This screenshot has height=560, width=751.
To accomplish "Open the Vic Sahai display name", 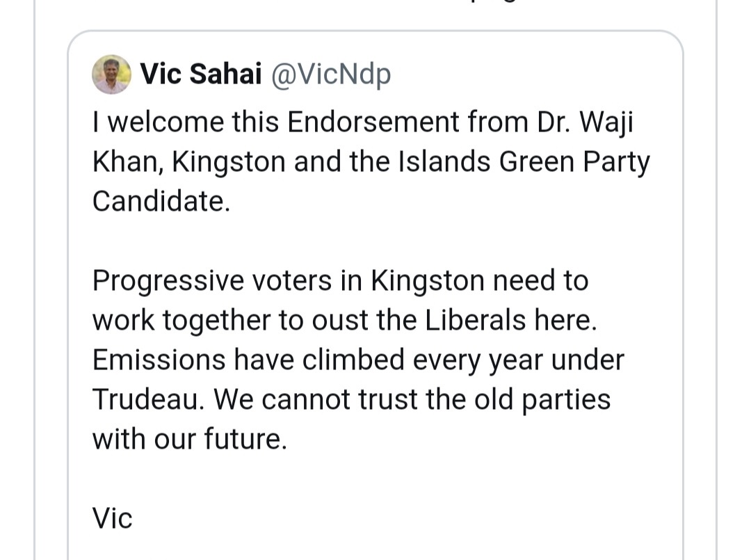I will [x=201, y=74].
